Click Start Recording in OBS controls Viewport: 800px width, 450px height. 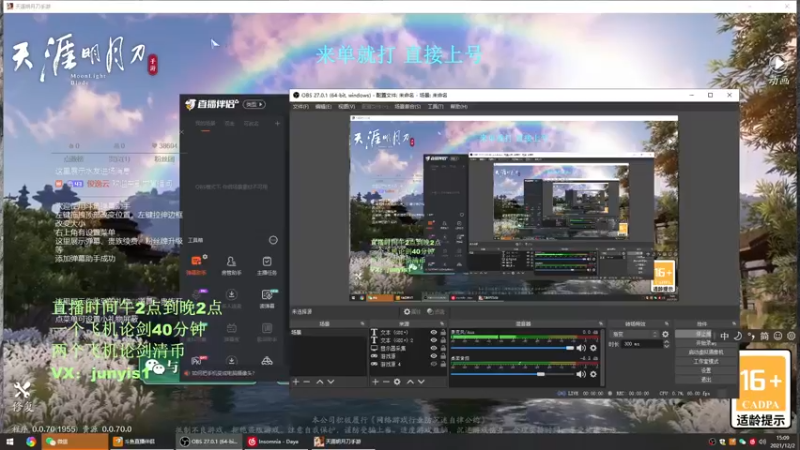(x=706, y=343)
